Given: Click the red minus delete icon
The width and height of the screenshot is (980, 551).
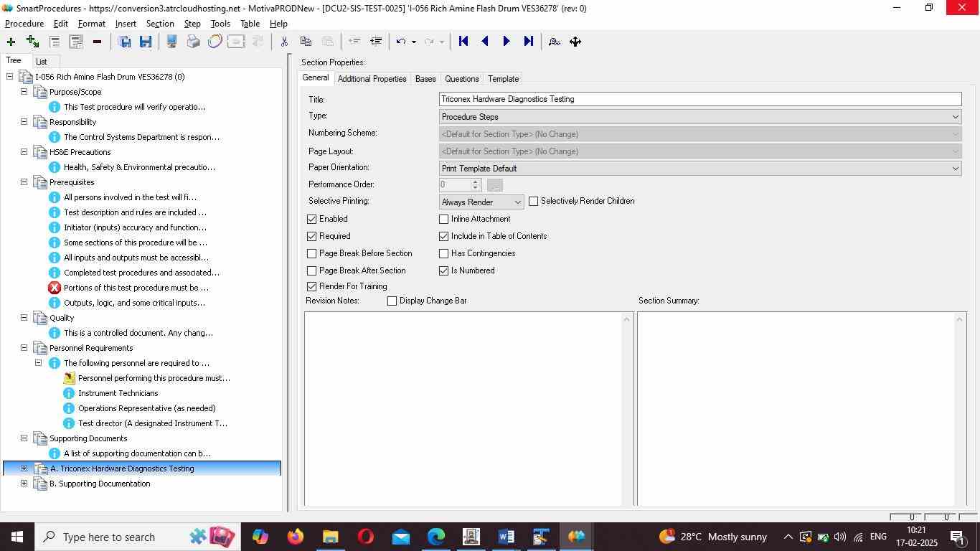Looking at the screenshot, I should pos(97,42).
